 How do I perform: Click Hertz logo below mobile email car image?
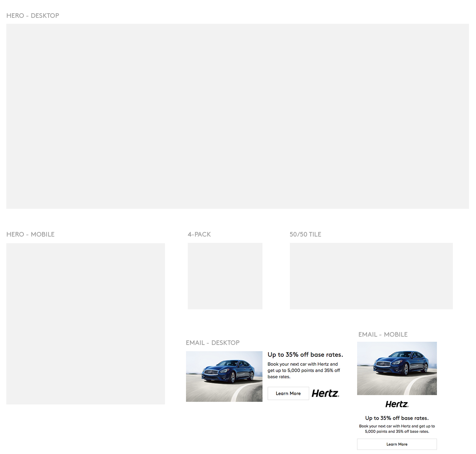pyautogui.click(x=397, y=404)
